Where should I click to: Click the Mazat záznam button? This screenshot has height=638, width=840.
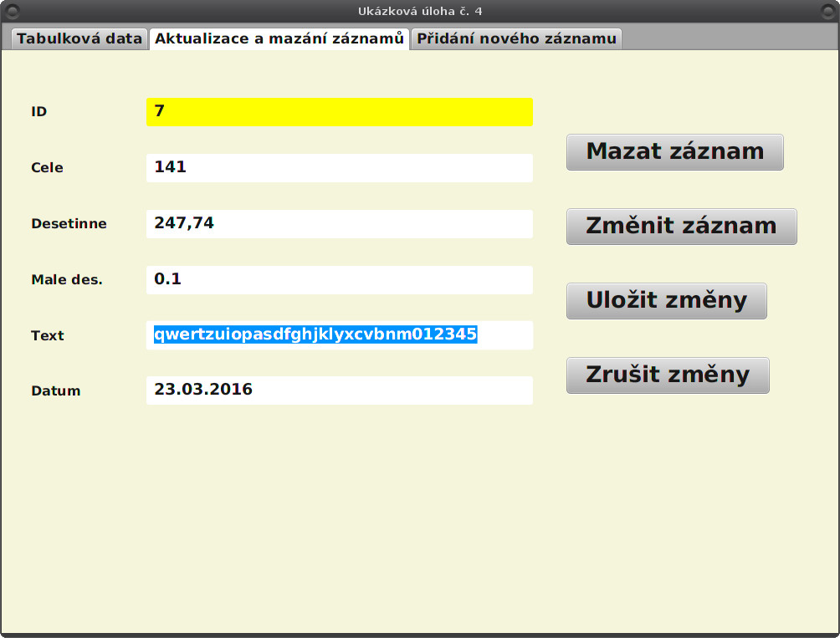pyautogui.click(x=675, y=152)
